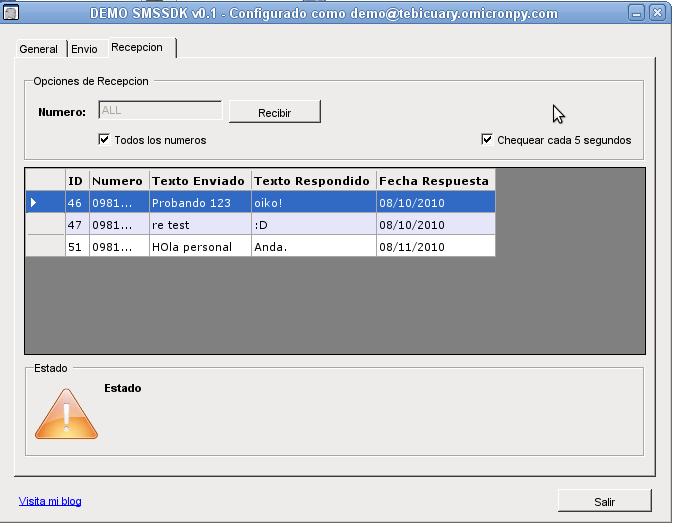
Task: Disable Chequear cada 5 segundos checkbox
Action: pos(487,139)
